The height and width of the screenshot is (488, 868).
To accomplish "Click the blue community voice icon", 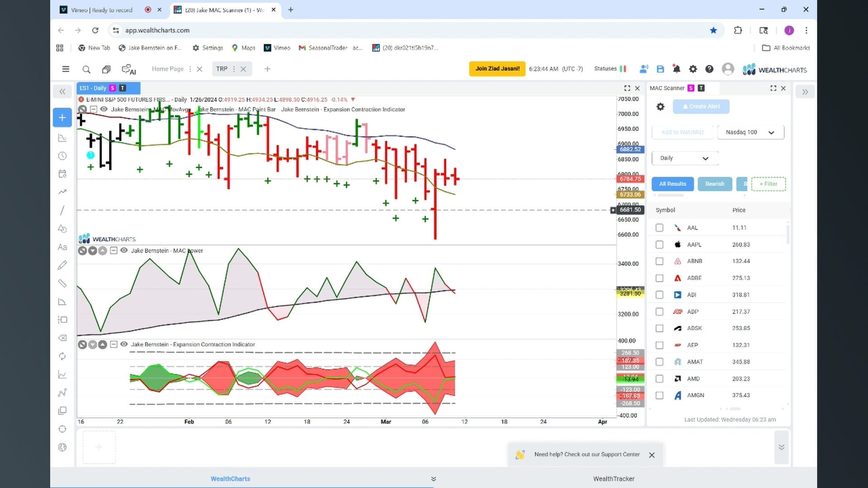I will [644, 69].
